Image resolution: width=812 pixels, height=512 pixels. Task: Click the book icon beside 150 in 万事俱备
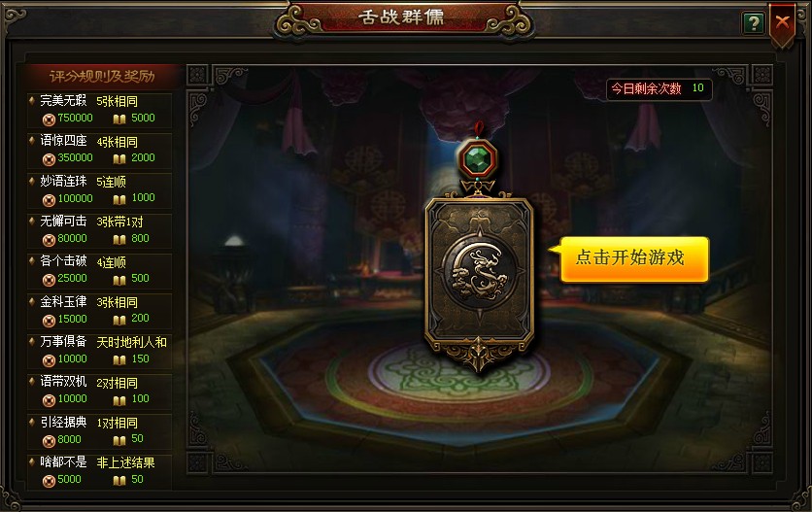pos(119,360)
